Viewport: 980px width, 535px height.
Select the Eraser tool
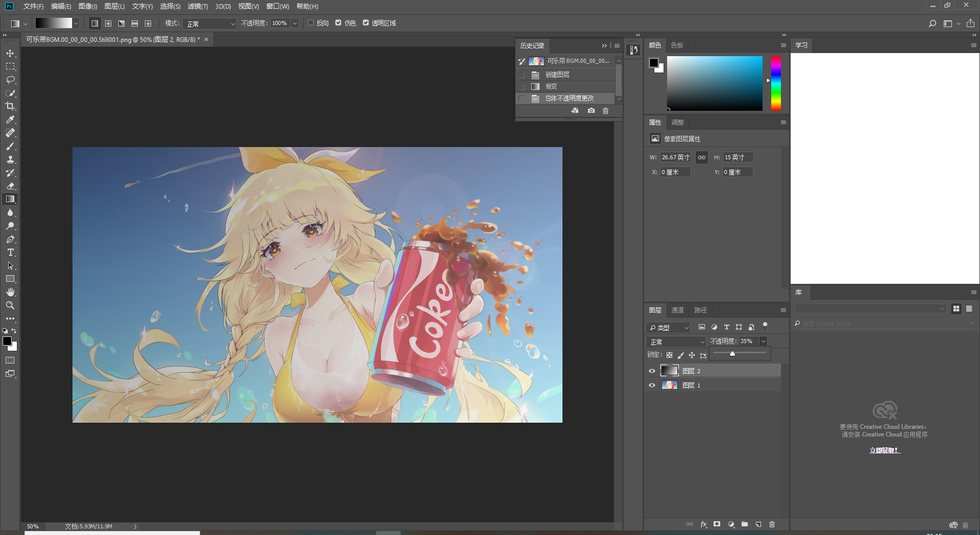pyautogui.click(x=10, y=186)
